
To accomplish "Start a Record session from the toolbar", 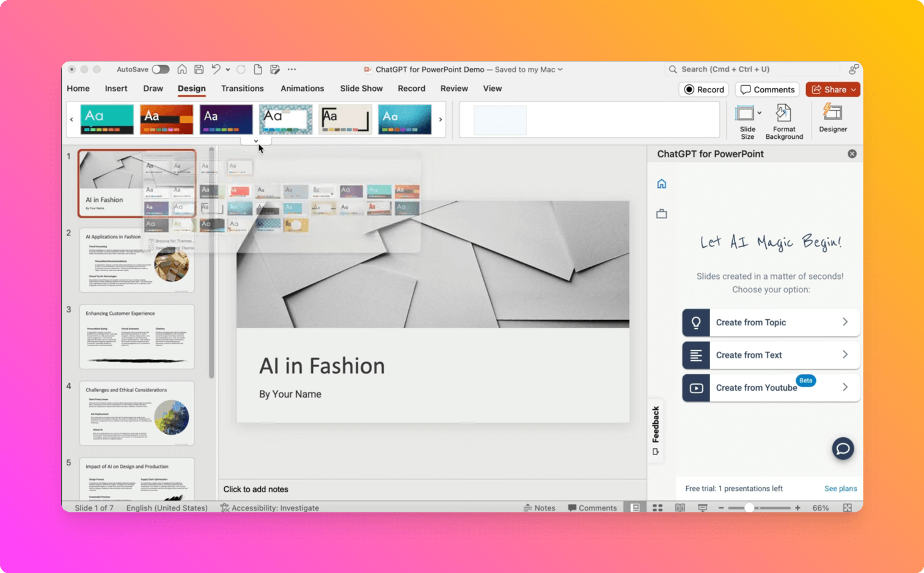I will click(703, 89).
